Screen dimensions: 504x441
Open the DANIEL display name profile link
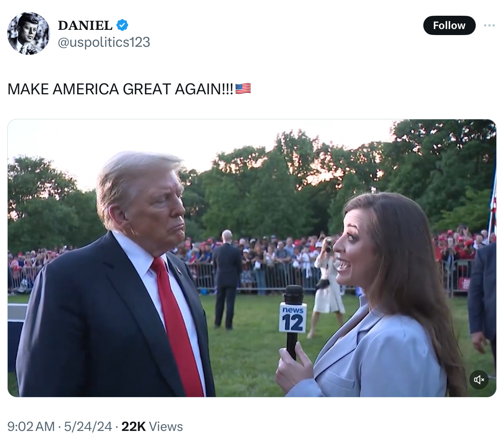click(x=85, y=25)
